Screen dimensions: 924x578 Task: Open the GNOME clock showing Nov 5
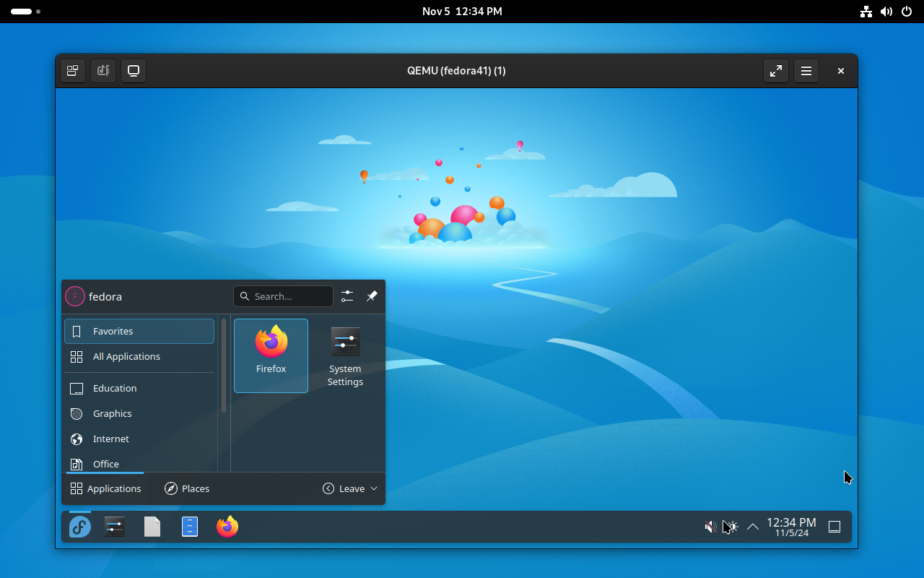pyautogui.click(x=462, y=12)
